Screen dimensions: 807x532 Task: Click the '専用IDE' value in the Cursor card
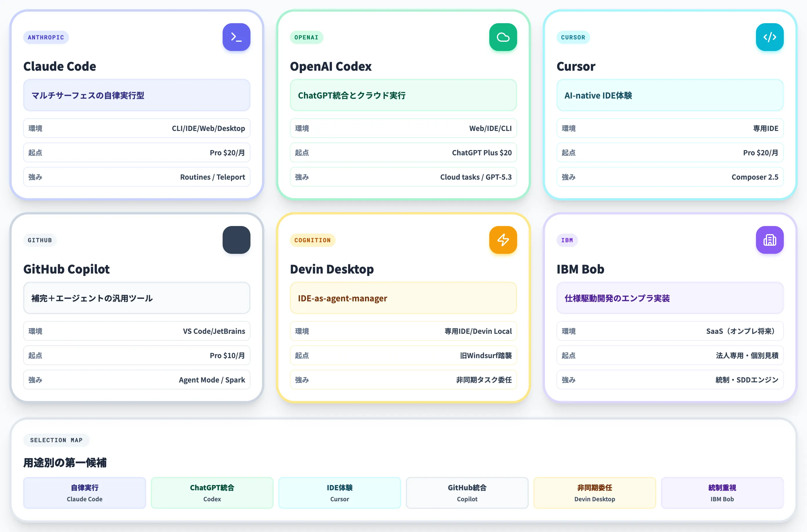tap(766, 128)
